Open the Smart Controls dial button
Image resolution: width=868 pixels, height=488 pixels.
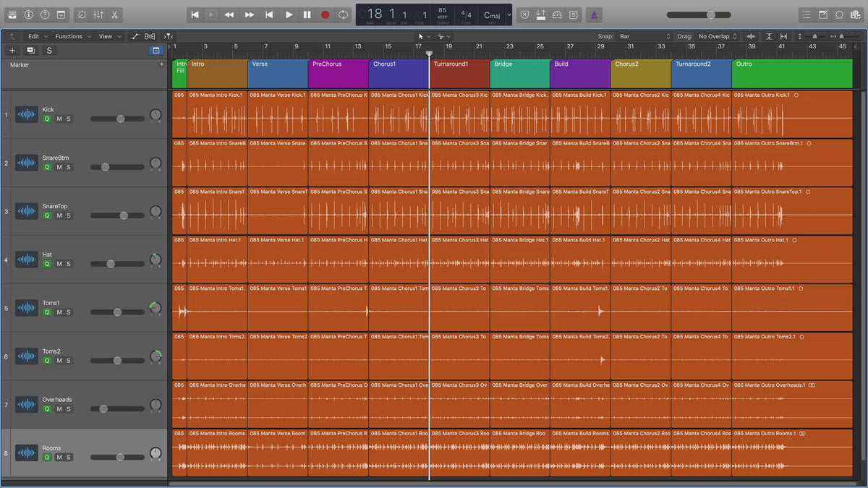click(81, 14)
